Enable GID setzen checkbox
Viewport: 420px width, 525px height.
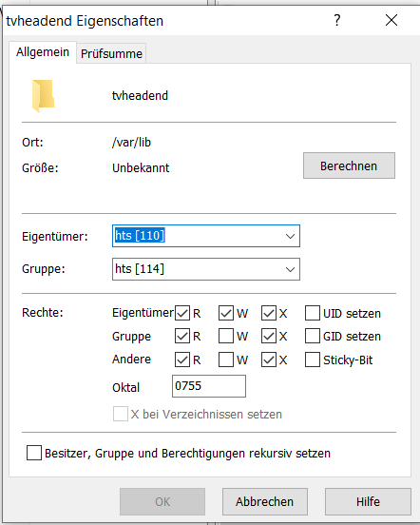[x=313, y=336]
